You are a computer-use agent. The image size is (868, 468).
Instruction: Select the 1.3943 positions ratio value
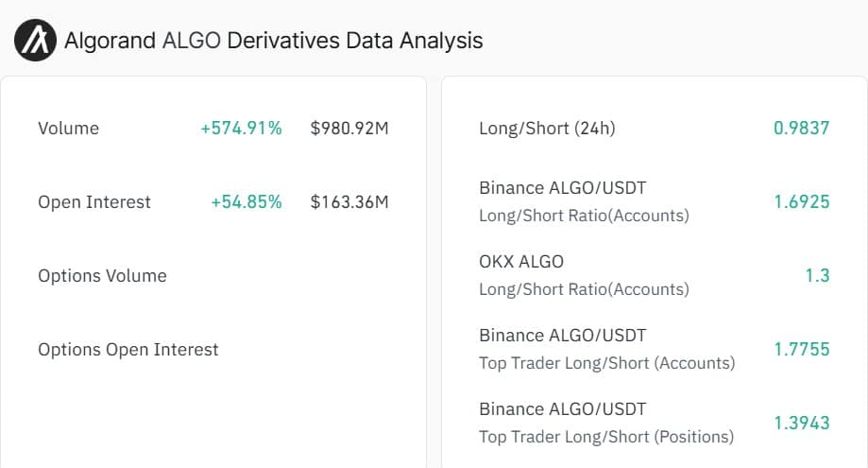[x=802, y=424]
